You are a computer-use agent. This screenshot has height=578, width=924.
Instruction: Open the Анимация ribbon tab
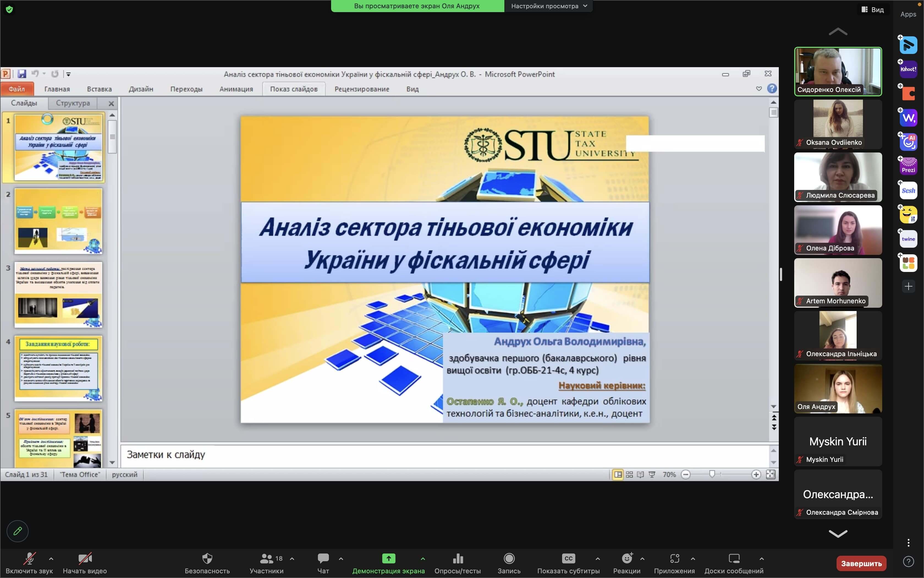pyautogui.click(x=236, y=89)
